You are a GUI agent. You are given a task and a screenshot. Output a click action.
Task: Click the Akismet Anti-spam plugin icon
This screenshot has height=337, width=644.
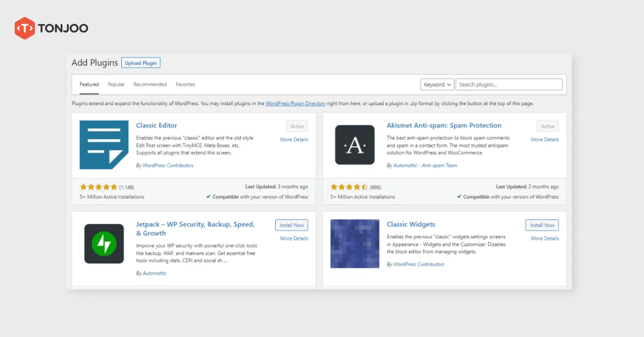click(355, 145)
